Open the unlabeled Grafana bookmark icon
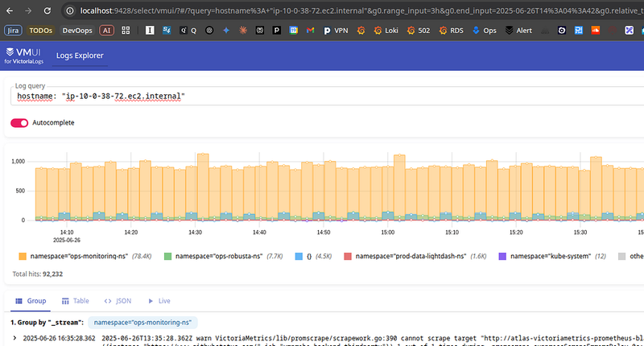644x346 pixels. 361,31
